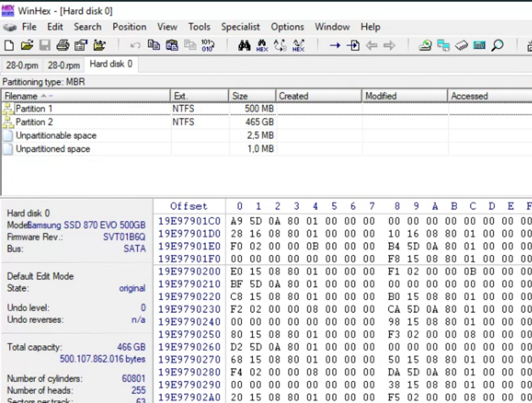Image resolution: width=532 pixels, height=403 pixels.
Task: Click the Print toolbar icon
Action: pyautogui.click(x=63, y=46)
